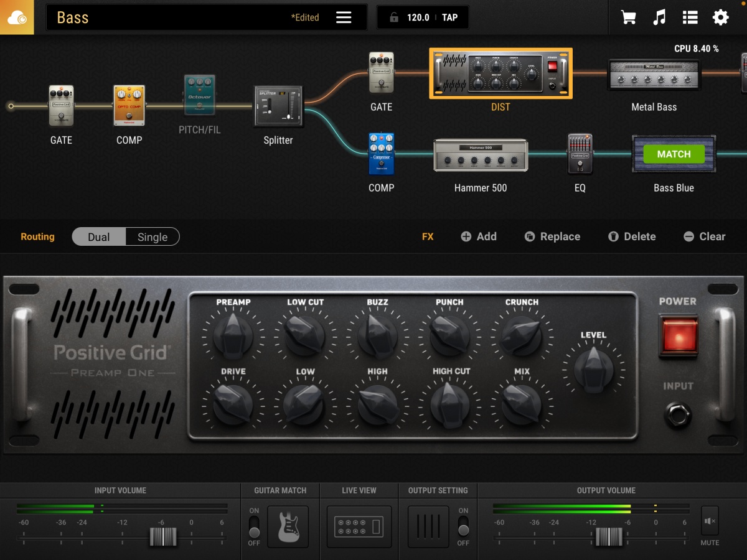Image resolution: width=747 pixels, height=560 pixels.
Task: Click the INPUT jack on preamp
Action: coord(678,415)
